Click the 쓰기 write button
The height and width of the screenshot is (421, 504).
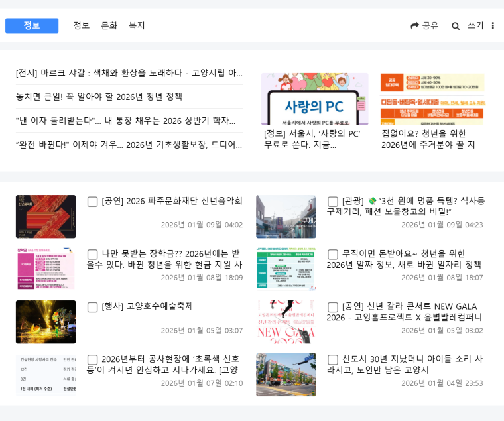475,26
